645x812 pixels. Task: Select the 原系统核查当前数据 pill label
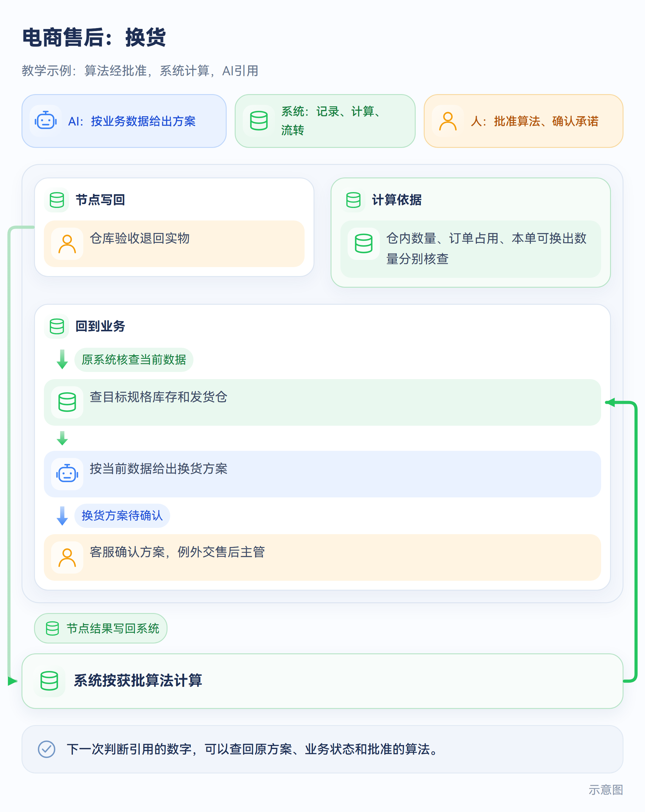pos(134,360)
